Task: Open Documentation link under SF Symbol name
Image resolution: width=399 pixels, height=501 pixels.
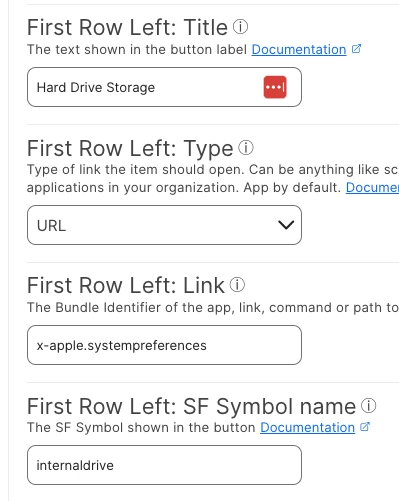Action: (x=307, y=427)
